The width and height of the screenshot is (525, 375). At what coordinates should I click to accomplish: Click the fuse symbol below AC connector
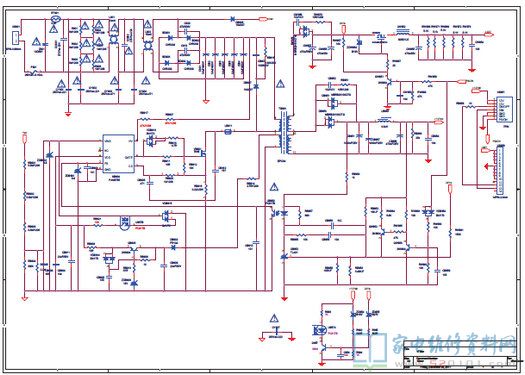tap(34, 71)
